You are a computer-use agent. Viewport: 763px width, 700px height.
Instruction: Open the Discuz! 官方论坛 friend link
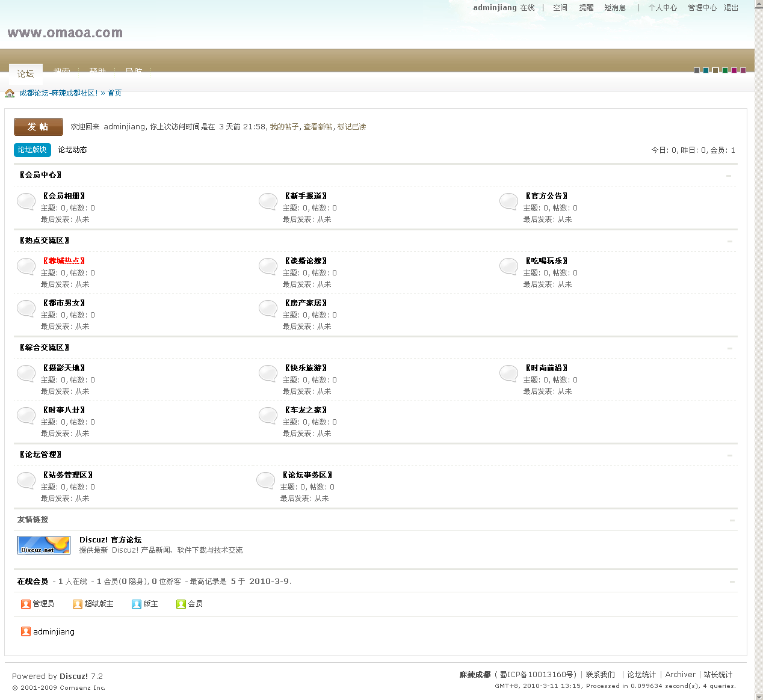tap(110, 540)
